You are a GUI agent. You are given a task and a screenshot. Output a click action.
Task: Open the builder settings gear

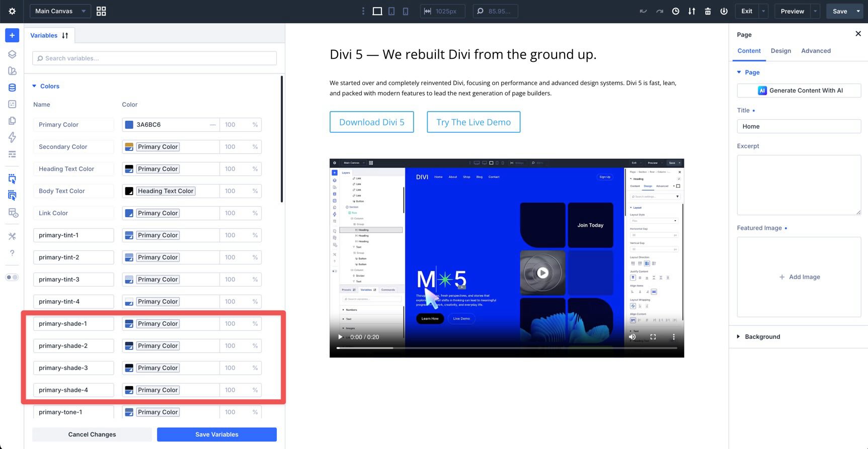[12, 11]
